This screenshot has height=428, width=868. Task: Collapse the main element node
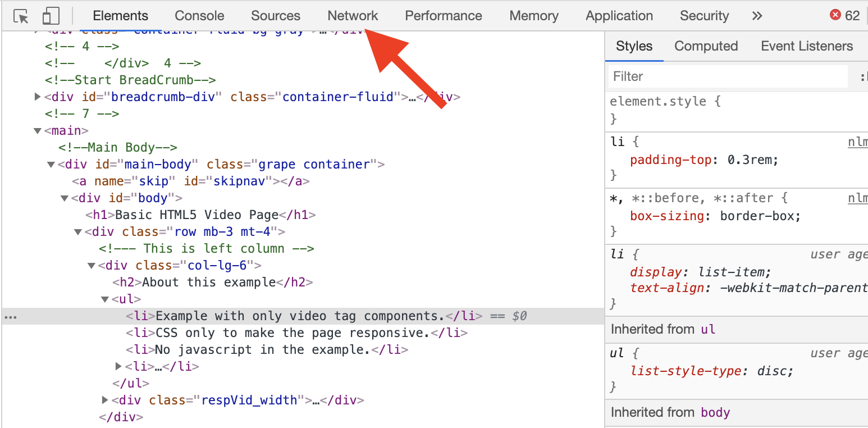(x=38, y=130)
